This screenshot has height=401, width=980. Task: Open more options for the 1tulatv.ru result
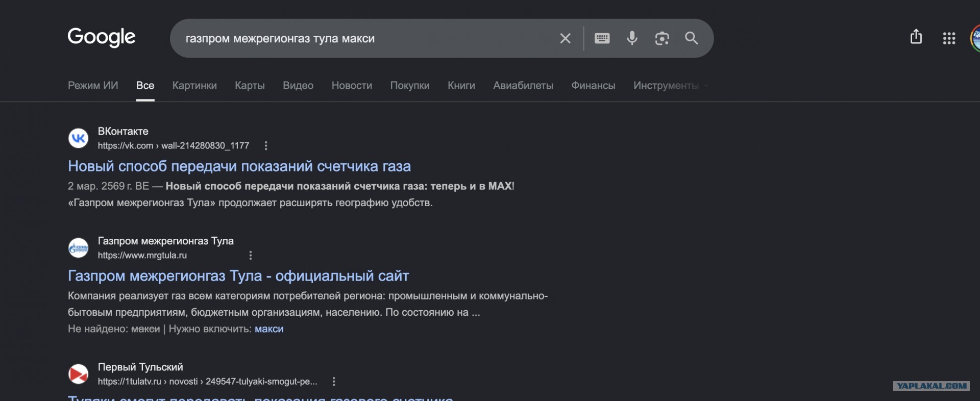tap(334, 382)
